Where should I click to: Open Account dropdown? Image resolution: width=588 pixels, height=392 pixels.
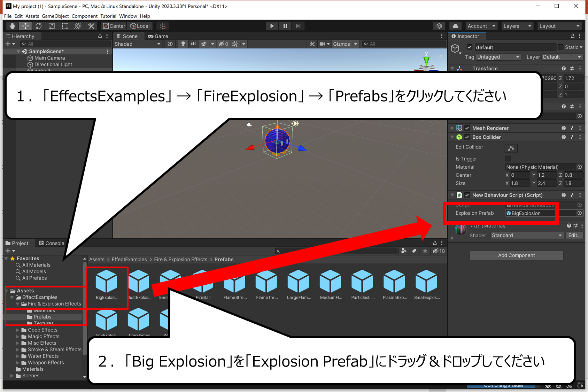pyautogui.click(x=481, y=26)
